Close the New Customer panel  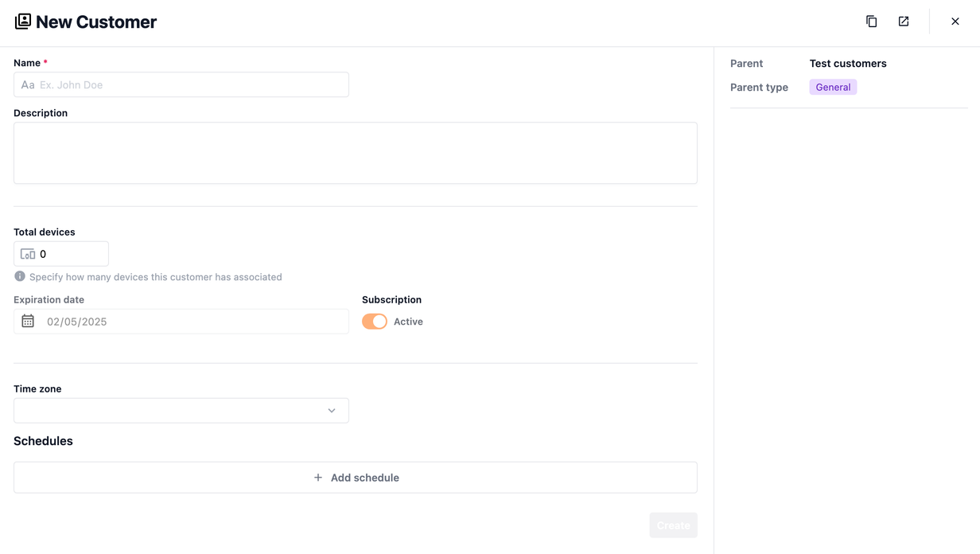(x=955, y=21)
